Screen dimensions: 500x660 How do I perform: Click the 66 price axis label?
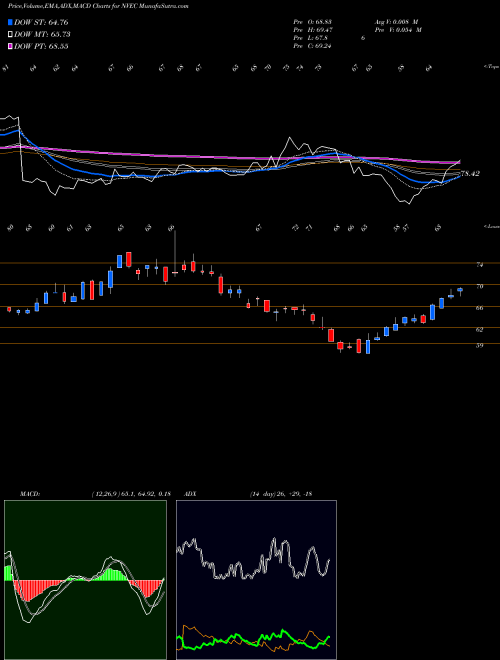[479, 308]
